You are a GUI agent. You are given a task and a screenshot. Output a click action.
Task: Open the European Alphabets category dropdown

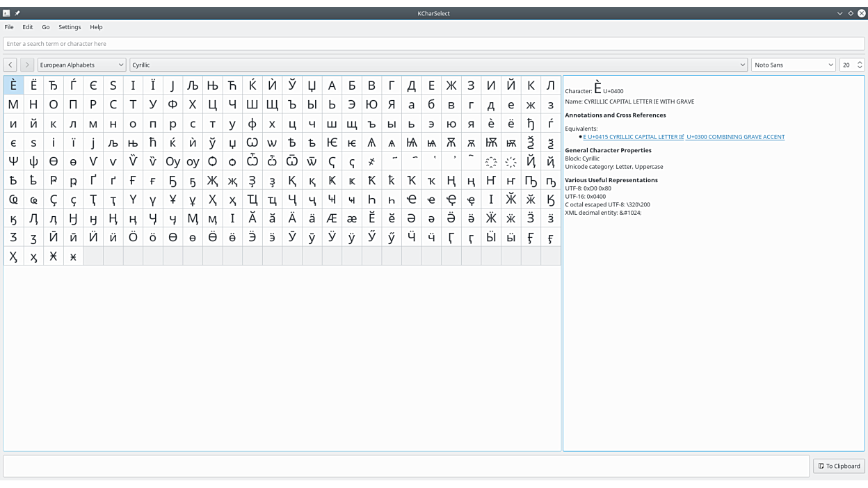click(81, 65)
